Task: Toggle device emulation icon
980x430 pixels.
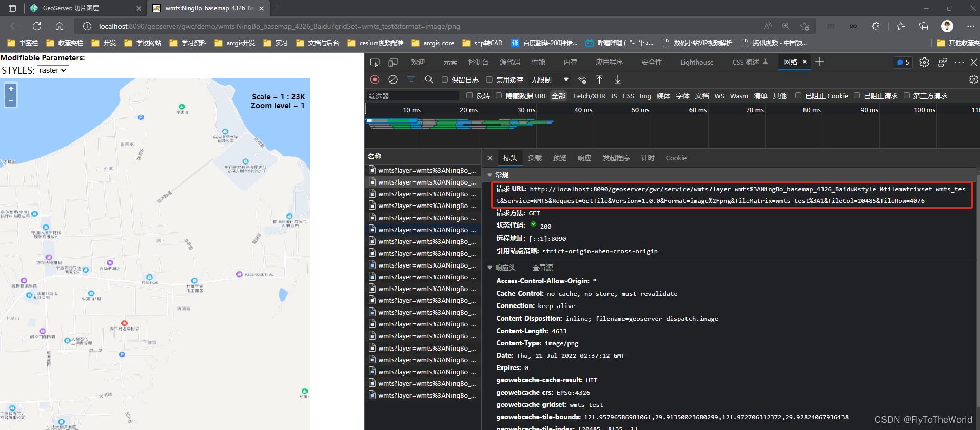Action: (x=393, y=62)
